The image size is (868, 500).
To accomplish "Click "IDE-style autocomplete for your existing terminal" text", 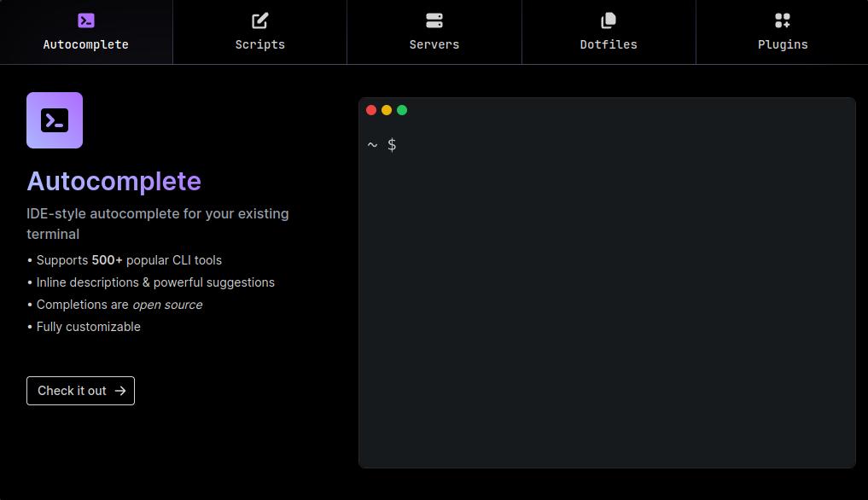I will 158,224.
